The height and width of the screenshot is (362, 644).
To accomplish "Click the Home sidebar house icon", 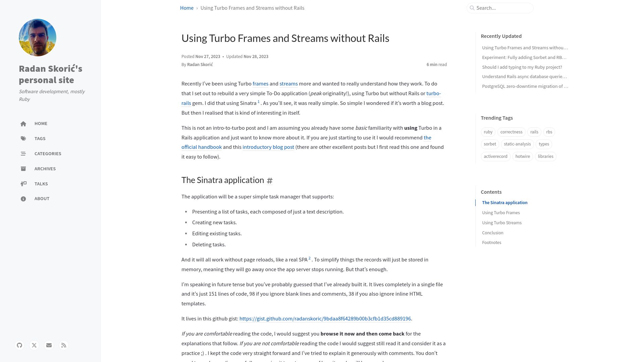I will point(23,124).
